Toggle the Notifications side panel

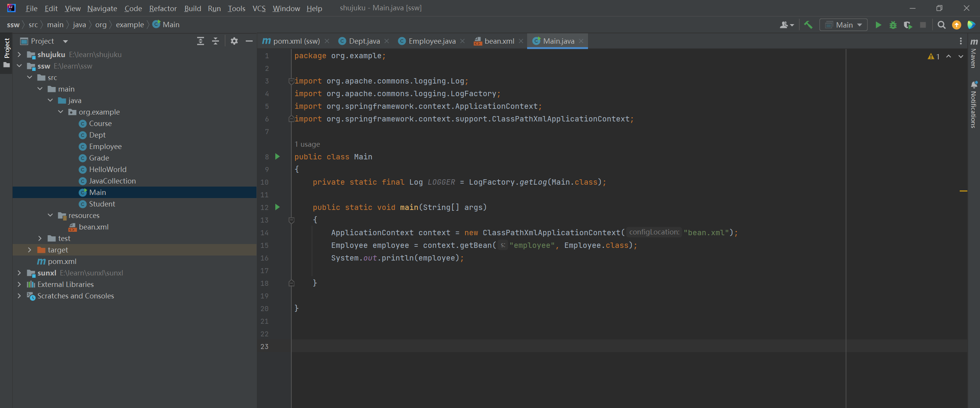pyautogui.click(x=974, y=105)
